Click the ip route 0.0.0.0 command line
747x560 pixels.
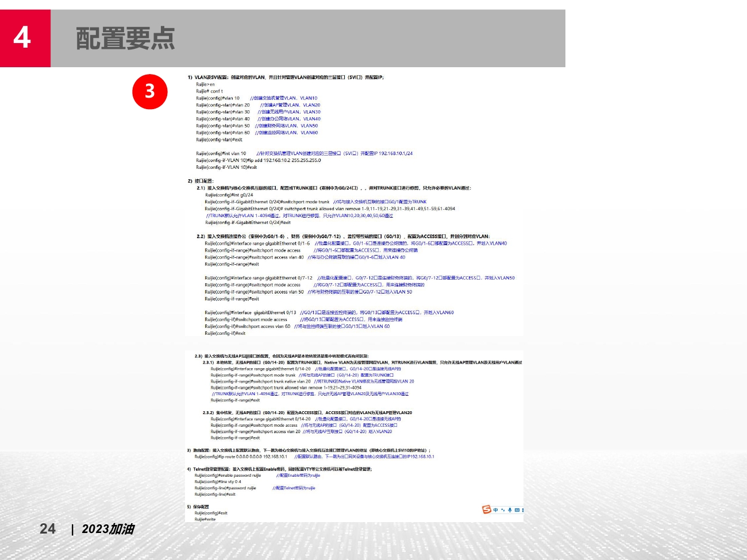tap(241, 457)
